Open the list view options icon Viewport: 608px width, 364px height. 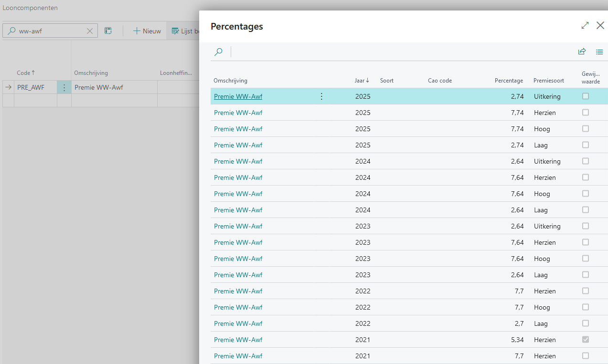tap(599, 52)
